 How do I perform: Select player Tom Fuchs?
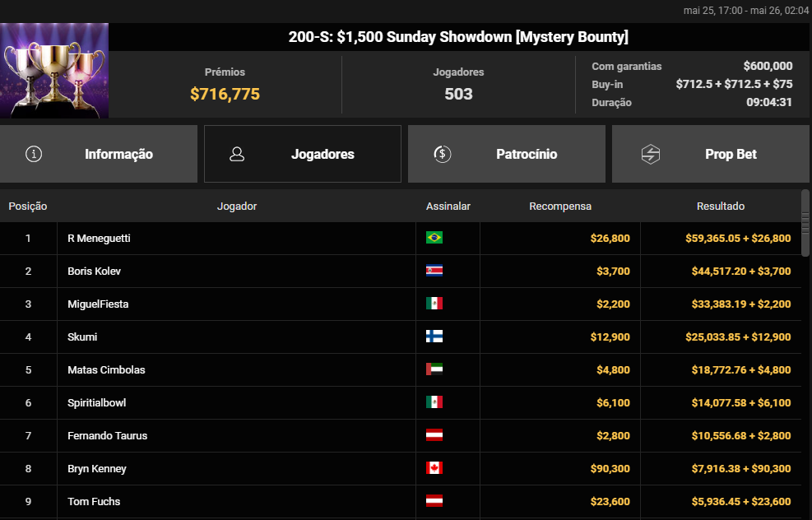click(x=94, y=501)
